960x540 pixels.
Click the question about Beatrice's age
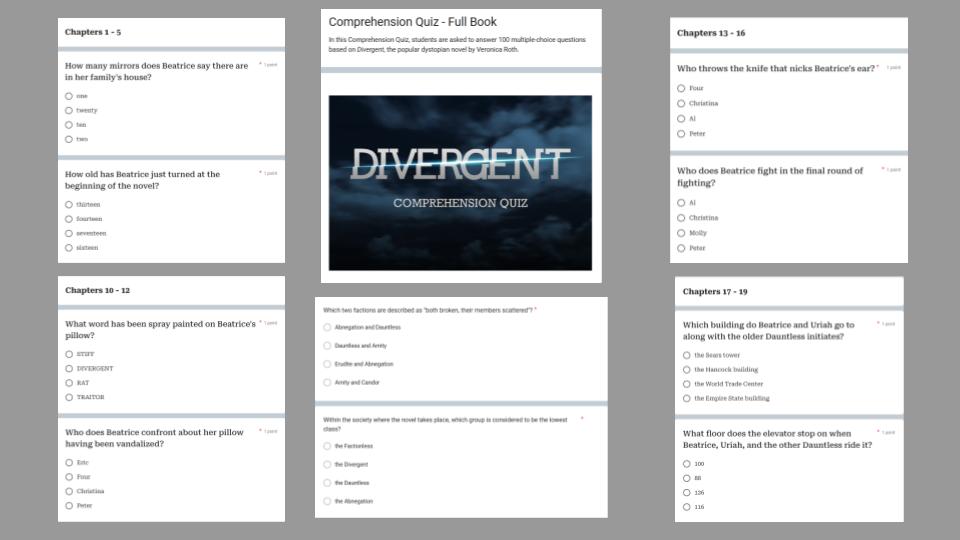tap(143, 180)
